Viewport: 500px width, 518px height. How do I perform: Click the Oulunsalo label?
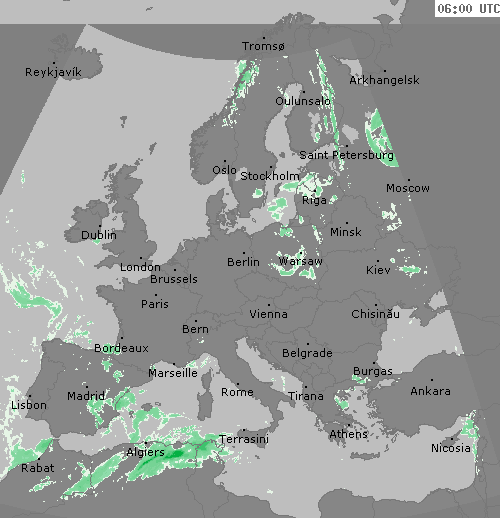pyautogui.click(x=303, y=101)
